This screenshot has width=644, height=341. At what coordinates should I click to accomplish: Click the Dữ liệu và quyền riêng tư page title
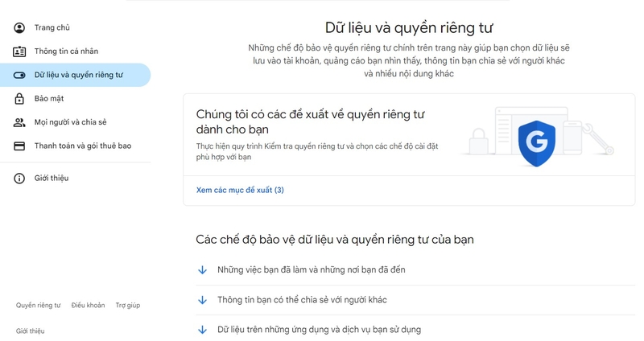(409, 28)
